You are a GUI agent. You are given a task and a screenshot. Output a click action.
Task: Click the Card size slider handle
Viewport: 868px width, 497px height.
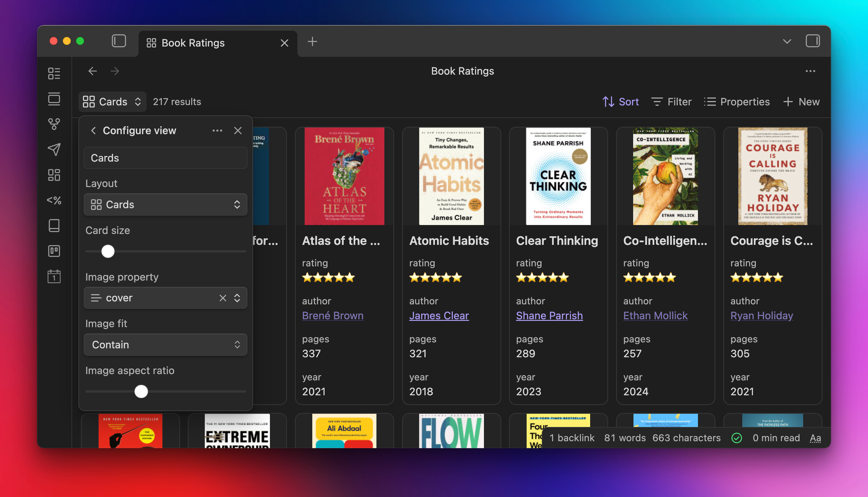tap(108, 252)
